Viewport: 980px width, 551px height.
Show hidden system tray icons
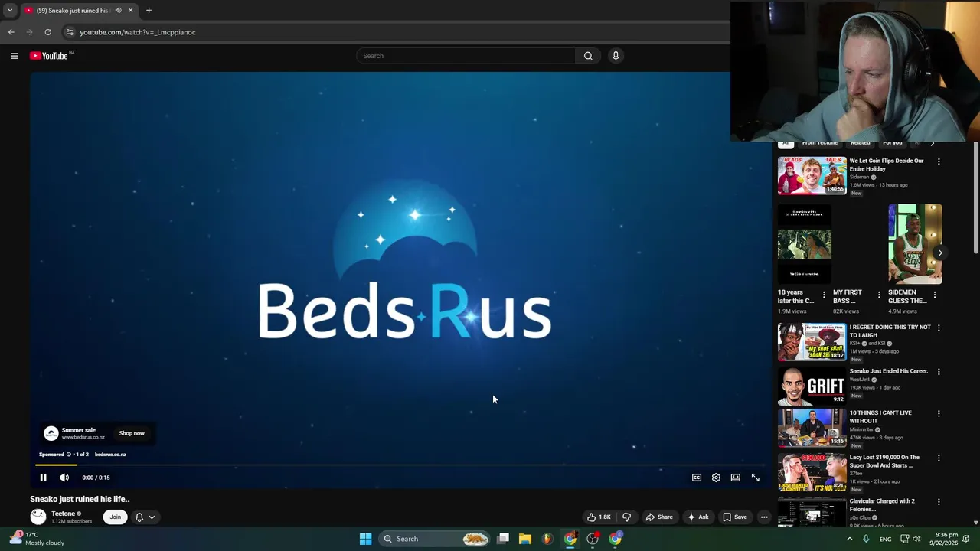(849, 539)
